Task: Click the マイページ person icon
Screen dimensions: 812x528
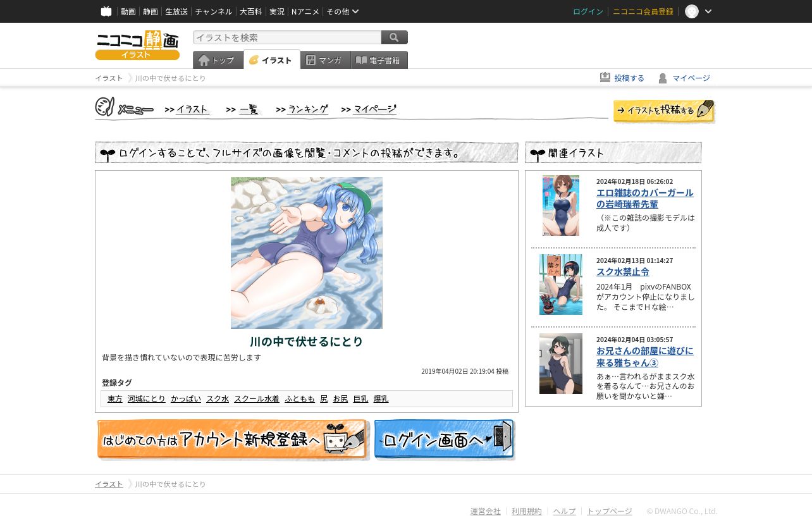Action: click(x=663, y=78)
